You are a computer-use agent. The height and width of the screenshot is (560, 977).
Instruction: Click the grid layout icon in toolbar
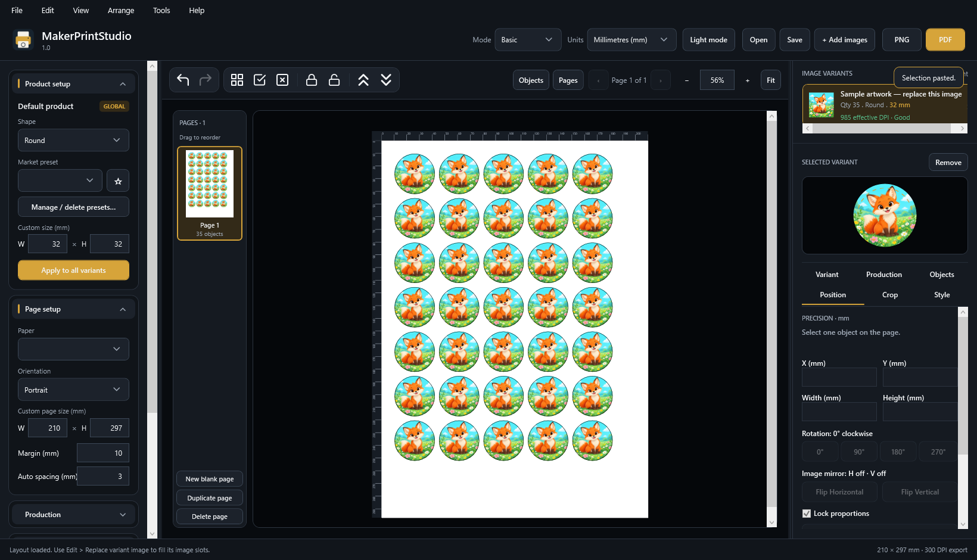pyautogui.click(x=237, y=80)
